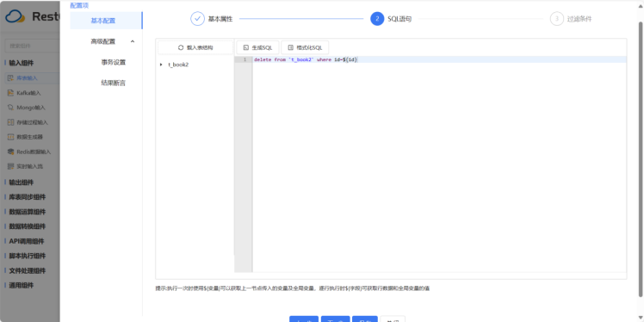Open the 事务设置 menu item
The height and width of the screenshot is (322, 644).
113,63
